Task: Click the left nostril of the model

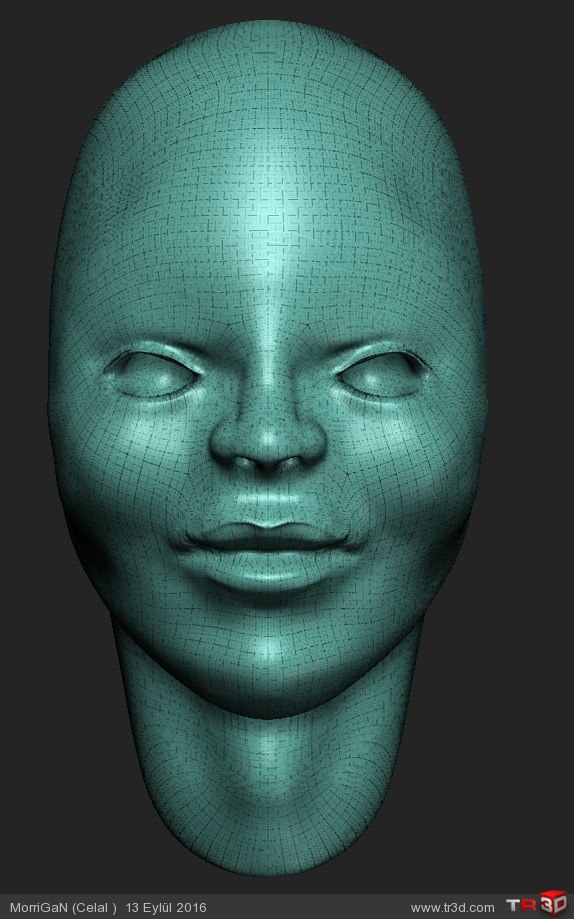Action: point(245,463)
